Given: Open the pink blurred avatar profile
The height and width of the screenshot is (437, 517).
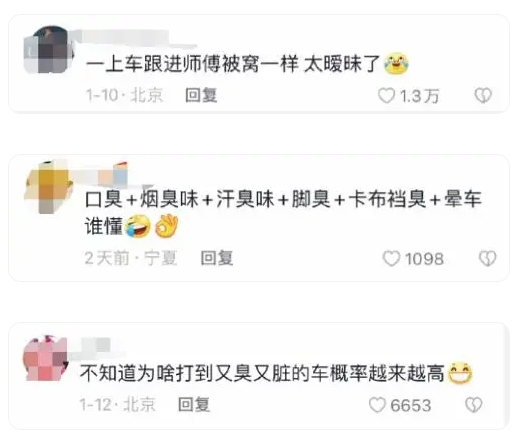Looking at the screenshot, I should click(46, 358).
